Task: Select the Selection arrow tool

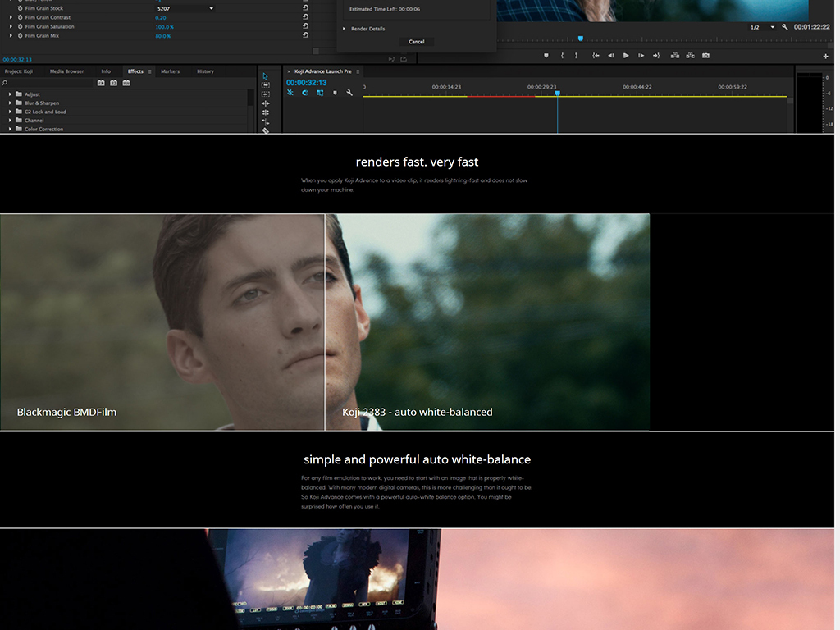Action: [265, 76]
